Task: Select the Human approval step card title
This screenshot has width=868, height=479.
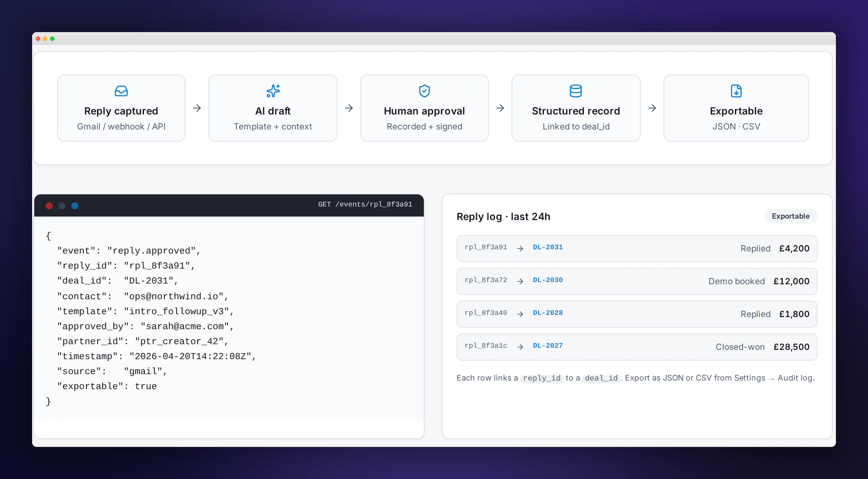Action: (x=424, y=111)
